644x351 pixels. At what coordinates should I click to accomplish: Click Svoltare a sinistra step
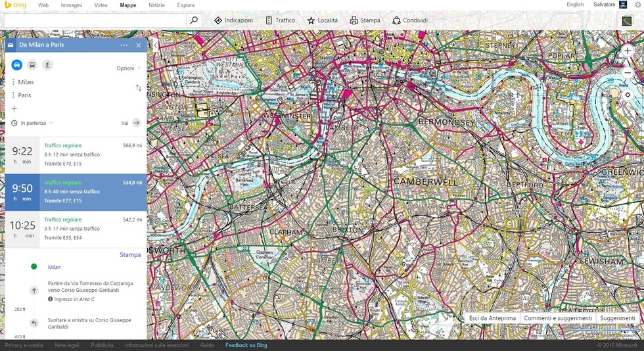(x=89, y=323)
